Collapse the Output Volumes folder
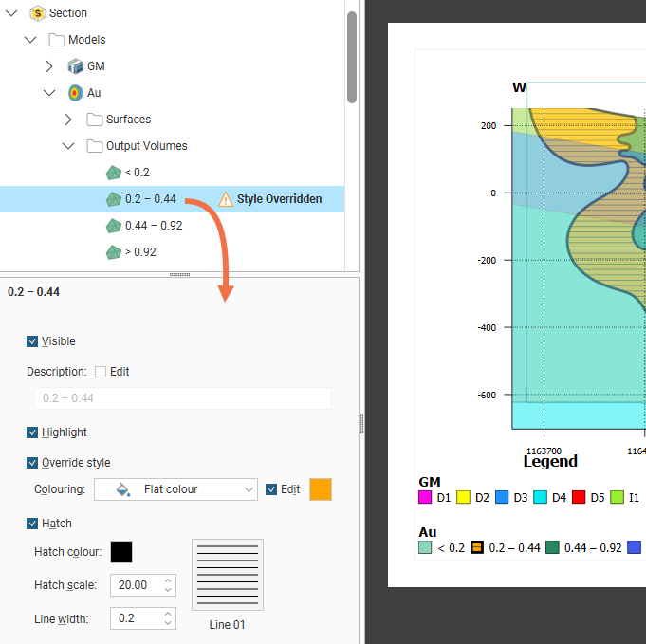646x644 pixels. click(x=68, y=146)
